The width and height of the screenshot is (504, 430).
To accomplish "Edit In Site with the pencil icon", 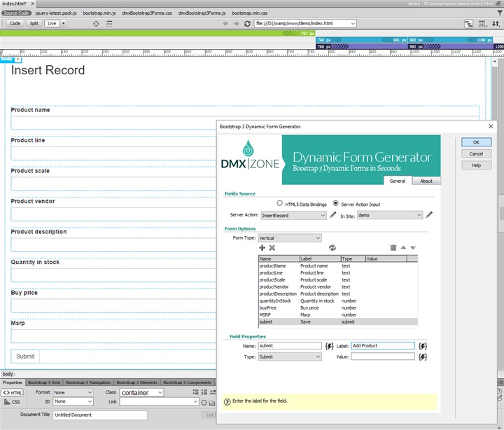I will [429, 215].
